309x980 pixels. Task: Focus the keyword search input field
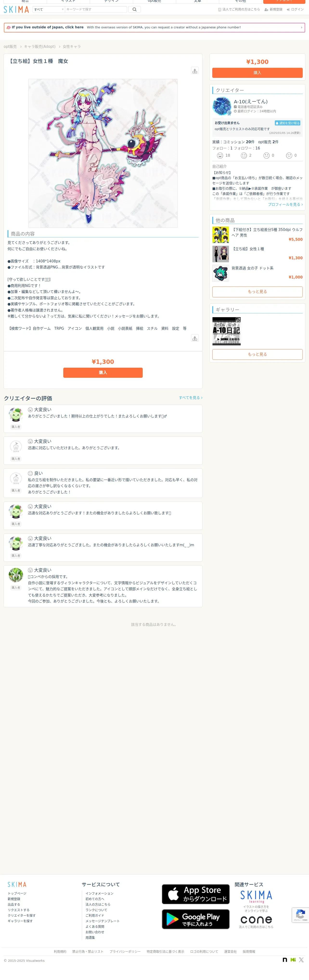(96, 10)
